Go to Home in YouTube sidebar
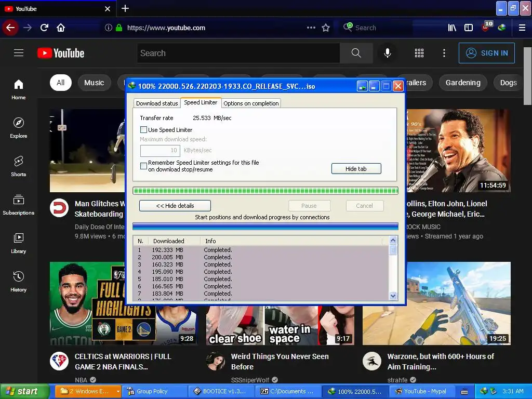Screen dimensions: 532x399 (x=19, y=89)
